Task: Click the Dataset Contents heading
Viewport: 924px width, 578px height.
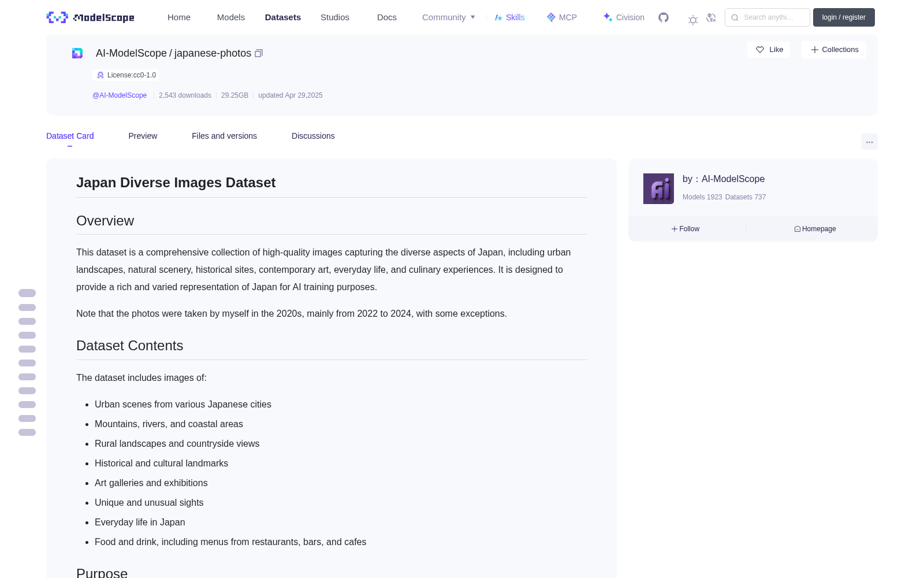Action: [x=130, y=346]
